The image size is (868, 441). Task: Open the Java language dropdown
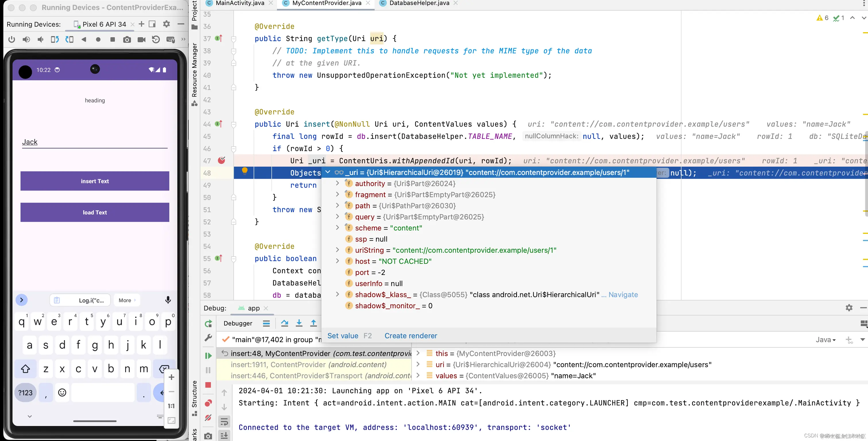coord(825,340)
